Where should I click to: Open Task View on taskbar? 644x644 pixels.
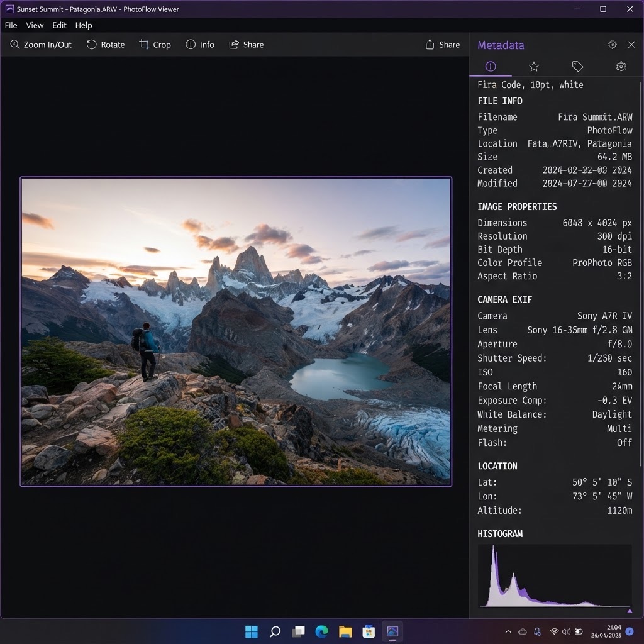(299, 631)
